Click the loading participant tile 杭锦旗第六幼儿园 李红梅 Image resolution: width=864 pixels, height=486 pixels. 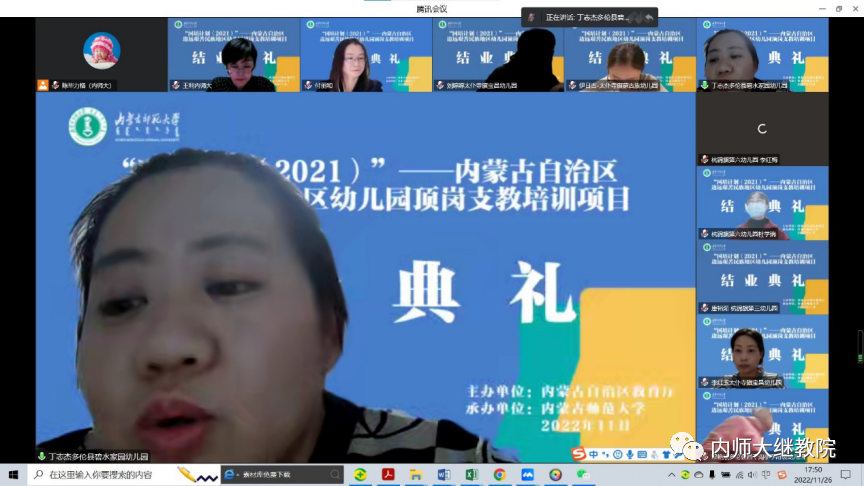pyautogui.click(x=762, y=129)
